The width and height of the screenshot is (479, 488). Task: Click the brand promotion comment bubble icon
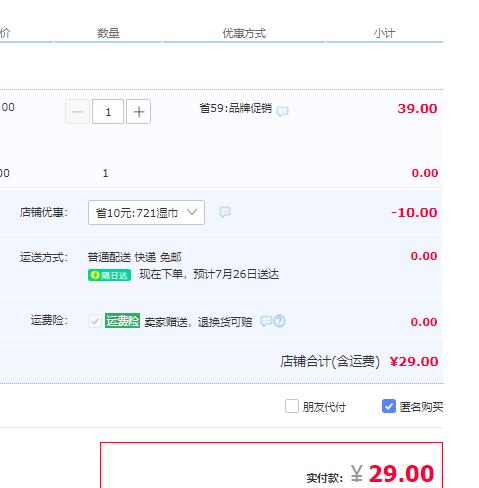282,111
